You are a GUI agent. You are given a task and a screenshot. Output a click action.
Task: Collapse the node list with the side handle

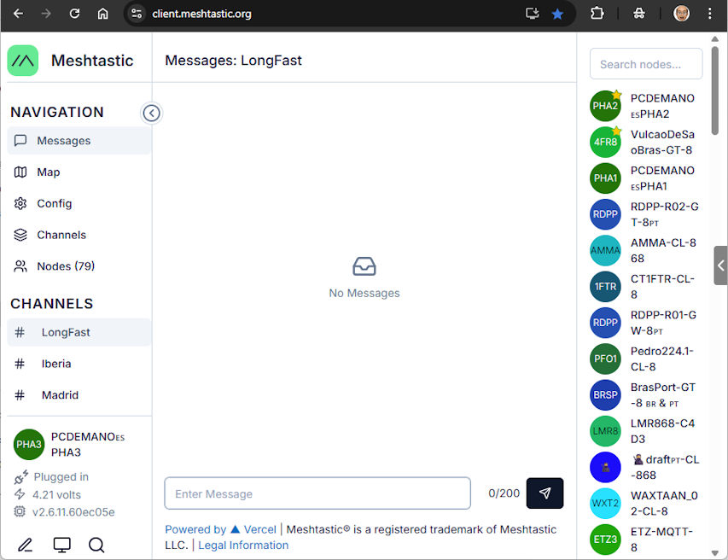pyautogui.click(x=720, y=265)
